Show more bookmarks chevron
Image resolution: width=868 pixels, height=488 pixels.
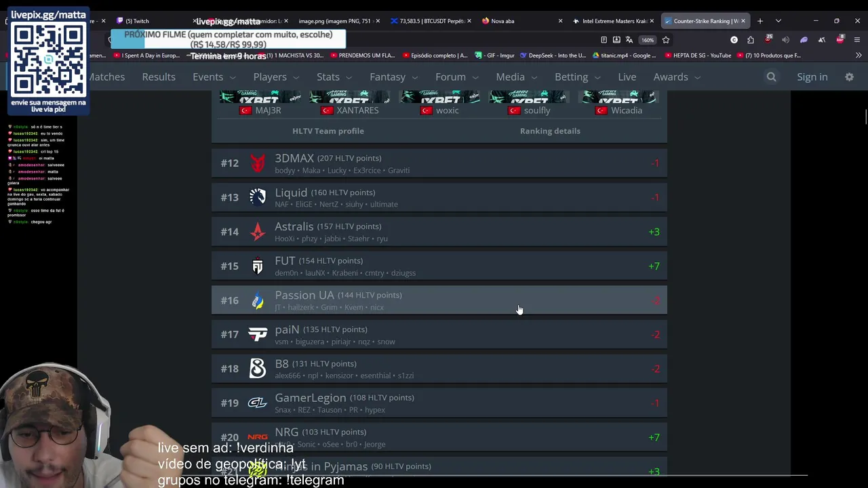(x=859, y=56)
